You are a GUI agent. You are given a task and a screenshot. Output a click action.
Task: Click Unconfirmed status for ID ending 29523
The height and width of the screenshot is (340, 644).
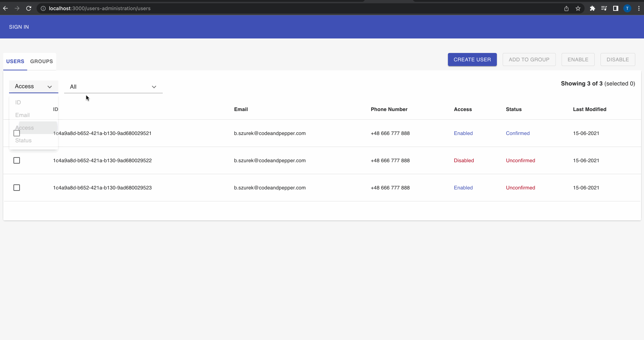(x=520, y=188)
